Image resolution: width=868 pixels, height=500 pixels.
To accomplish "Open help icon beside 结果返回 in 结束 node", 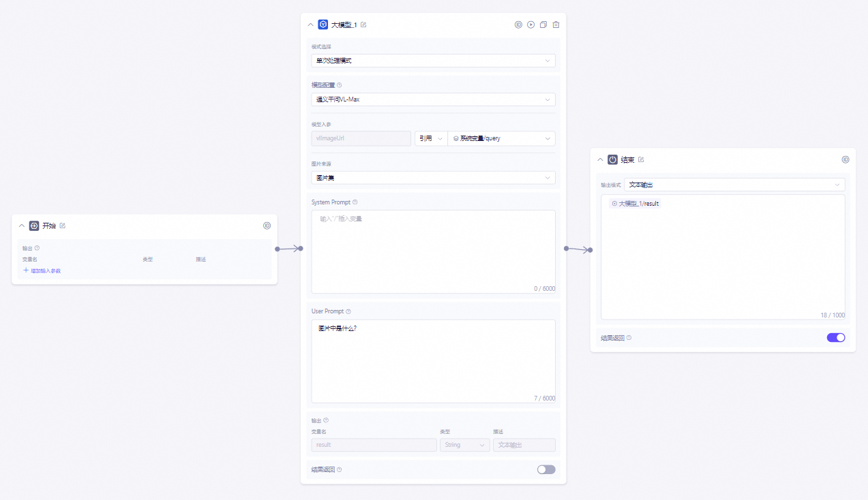I will 629,337.
